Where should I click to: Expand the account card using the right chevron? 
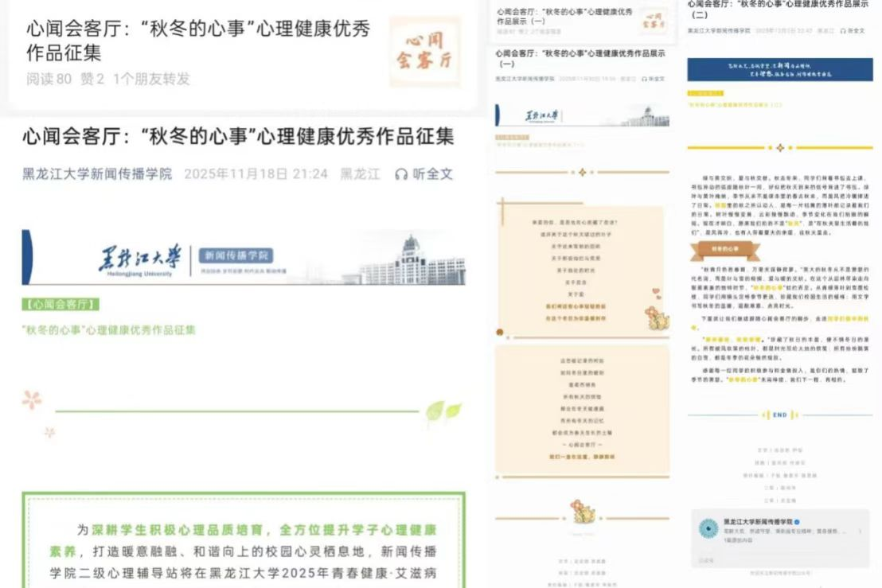[x=860, y=529]
